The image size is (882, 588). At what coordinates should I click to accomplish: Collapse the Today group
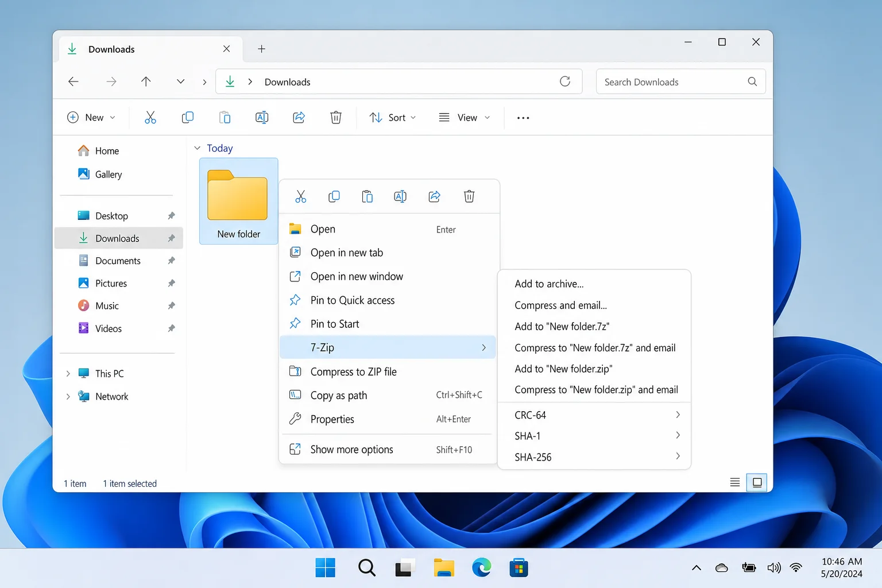pos(197,148)
